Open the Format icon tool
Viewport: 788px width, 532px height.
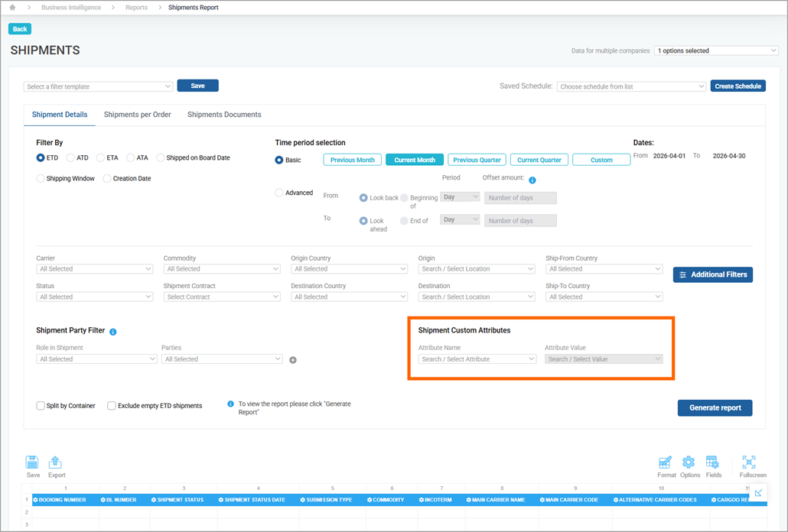666,462
